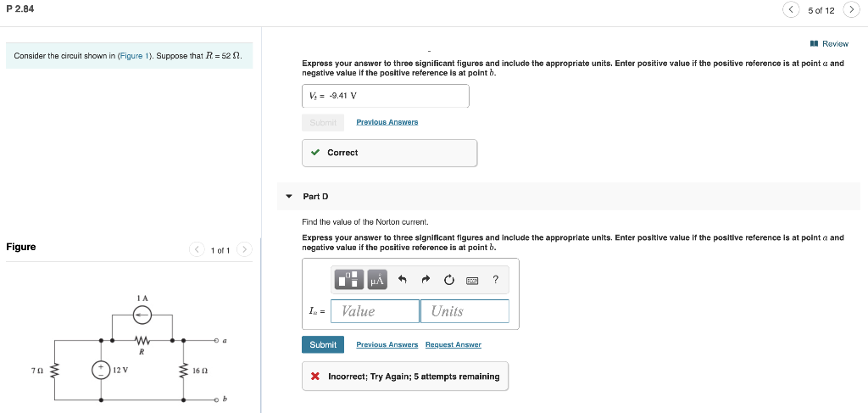The image size is (868, 413).
Task: View Previous Answers for Part C
Action: [x=387, y=122]
